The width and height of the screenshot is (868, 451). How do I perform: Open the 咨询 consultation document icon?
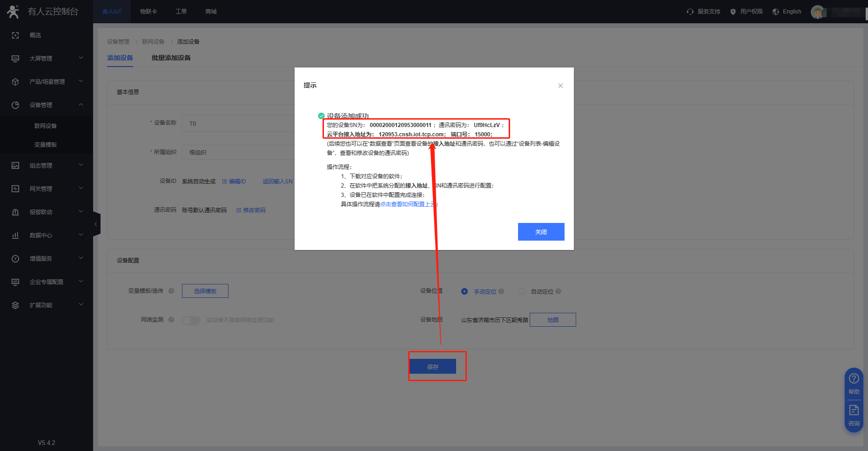(854, 410)
